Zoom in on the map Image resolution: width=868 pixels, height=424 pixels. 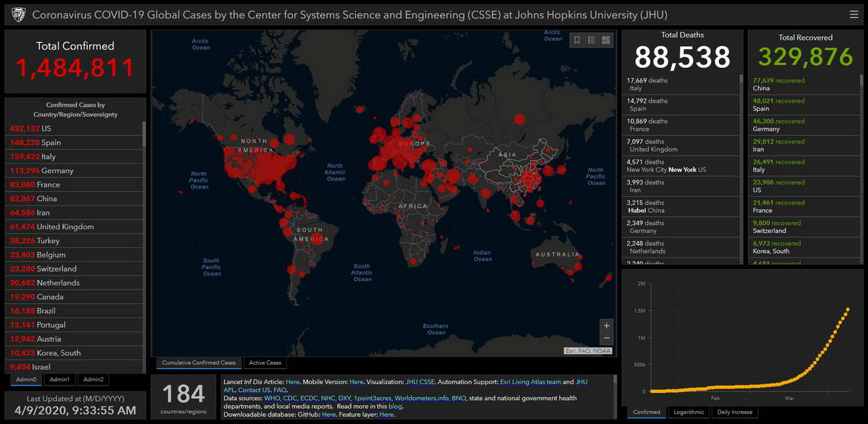606,326
